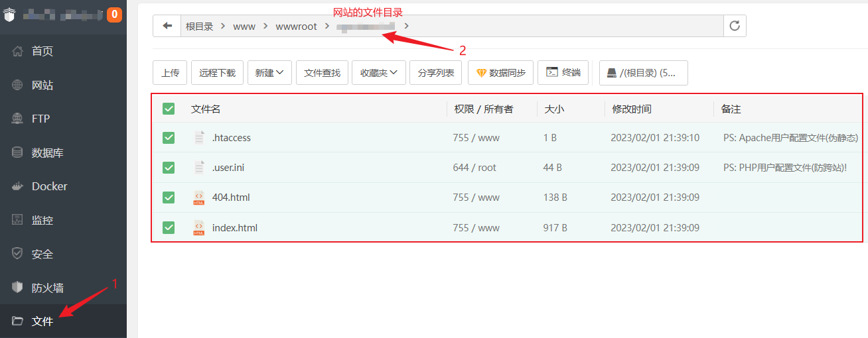The width and height of the screenshot is (868, 338).
Task: Click the 终端 button
Action: point(563,73)
